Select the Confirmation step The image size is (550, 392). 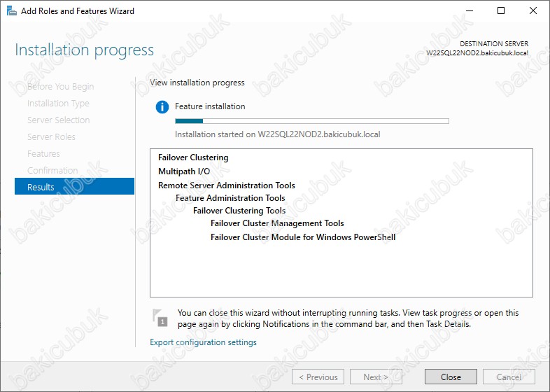click(x=52, y=171)
